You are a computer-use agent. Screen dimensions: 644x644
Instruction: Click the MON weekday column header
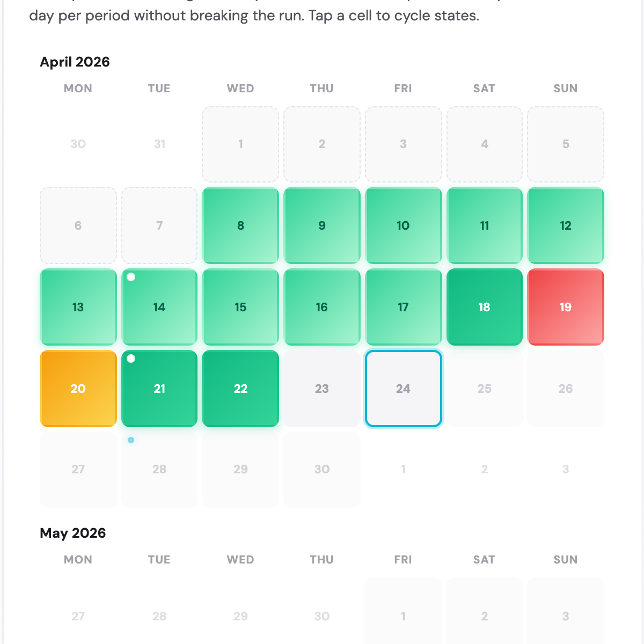78,89
